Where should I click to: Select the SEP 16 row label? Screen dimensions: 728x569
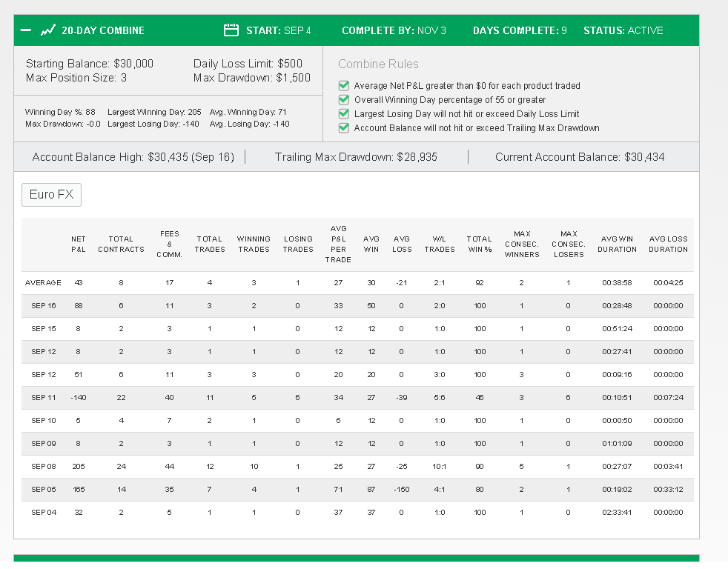pyautogui.click(x=44, y=306)
